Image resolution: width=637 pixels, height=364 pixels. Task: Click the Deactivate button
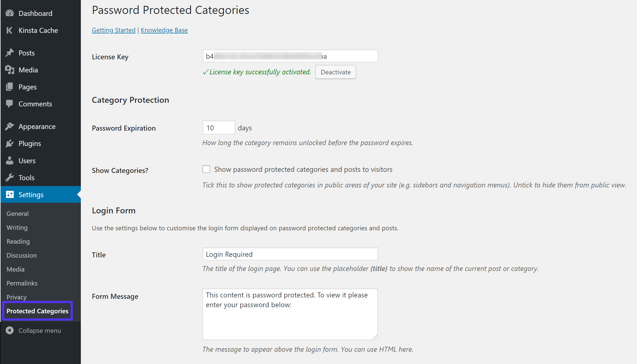point(336,72)
